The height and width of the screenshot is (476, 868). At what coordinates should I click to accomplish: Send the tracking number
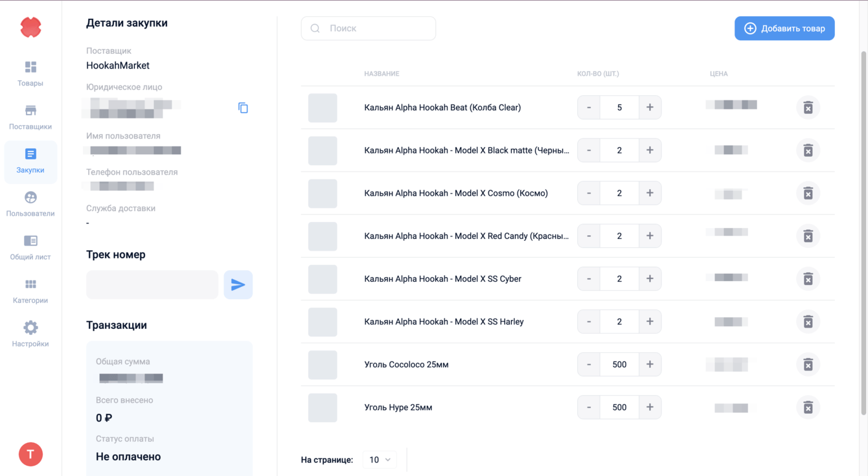pos(238,285)
